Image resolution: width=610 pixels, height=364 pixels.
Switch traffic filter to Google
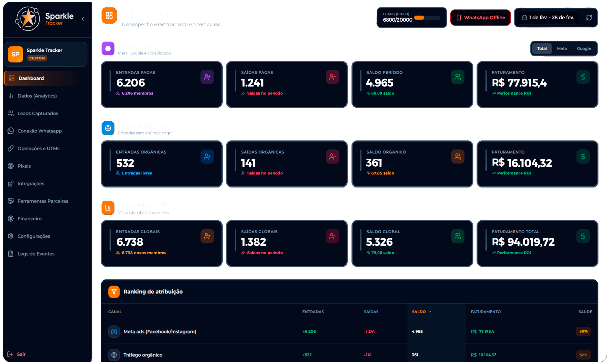pos(584,48)
